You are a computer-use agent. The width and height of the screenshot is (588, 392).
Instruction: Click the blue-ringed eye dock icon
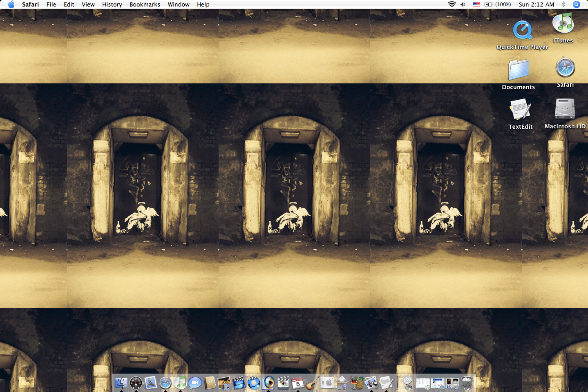(x=268, y=383)
